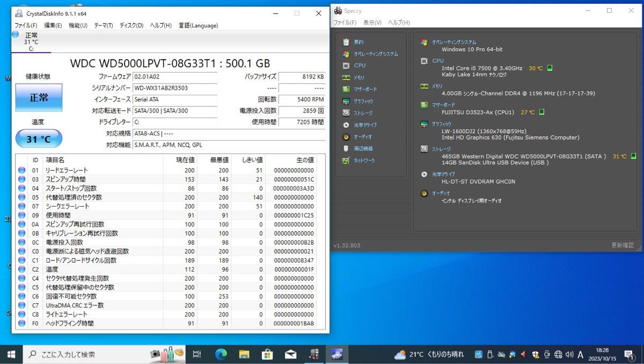
Task: Click status orb for リードエラーレート row
Action: point(21,170)
